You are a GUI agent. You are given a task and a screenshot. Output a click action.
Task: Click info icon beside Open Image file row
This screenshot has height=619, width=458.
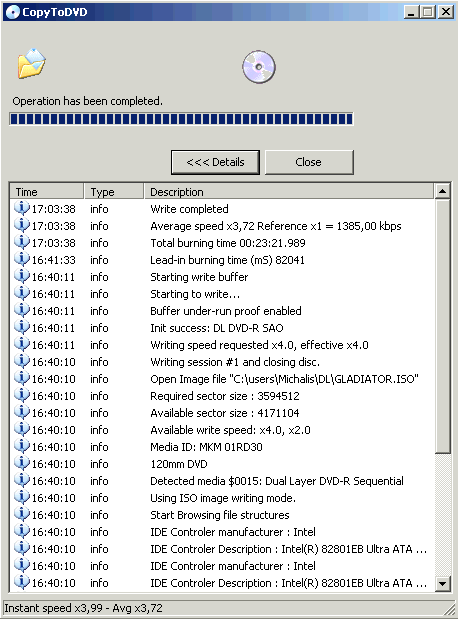(x=21, y=378)
